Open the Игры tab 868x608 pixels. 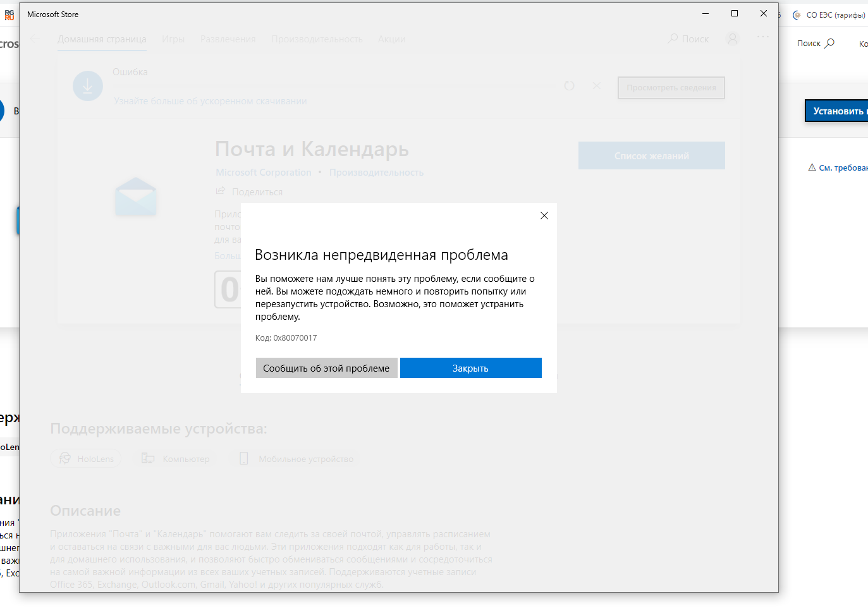tap(173, 39)
